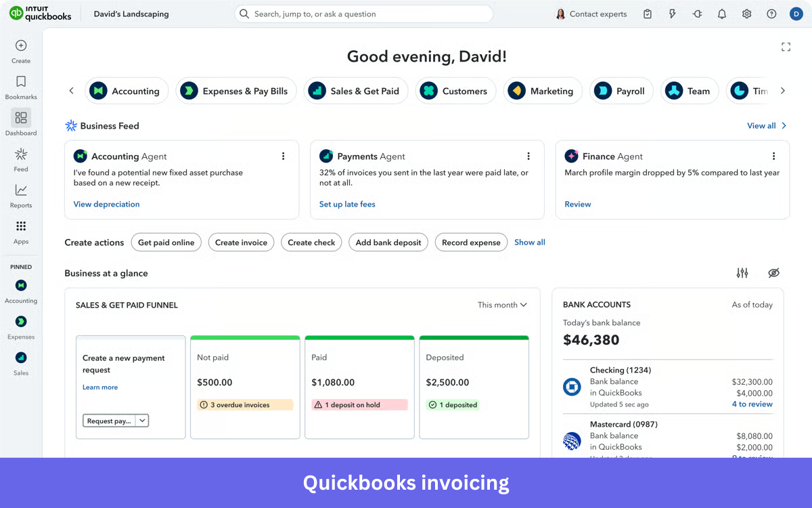Click the Intuit QuickBooks logo
Viewport: 812px width, 508px height.
tap(41, 14)
